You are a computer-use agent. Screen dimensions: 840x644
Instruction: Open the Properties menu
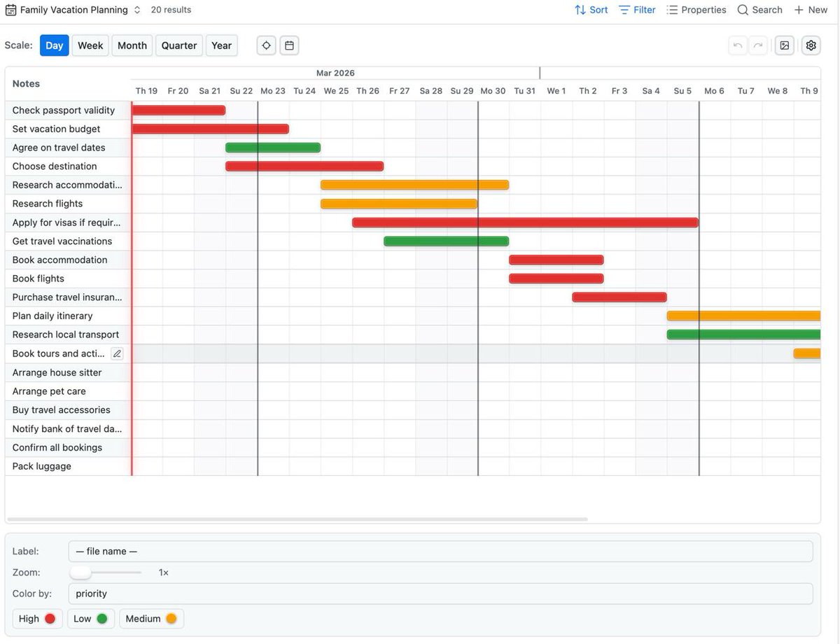[x=696, y=10]
